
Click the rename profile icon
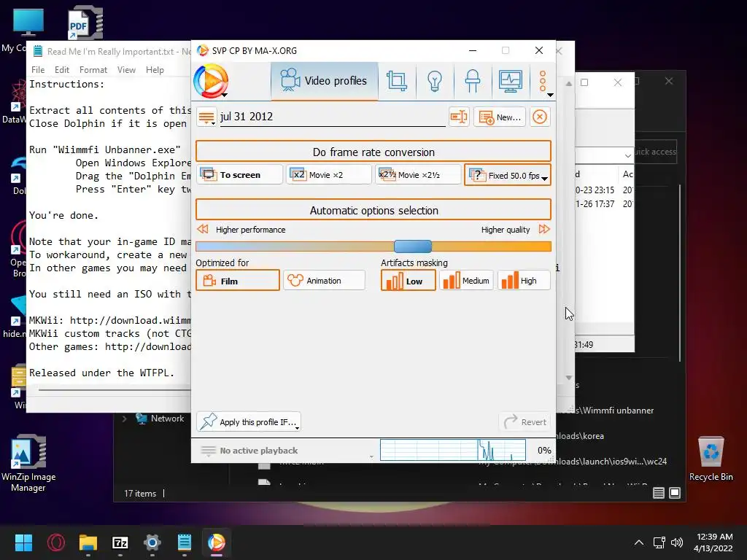click(459, 117)
